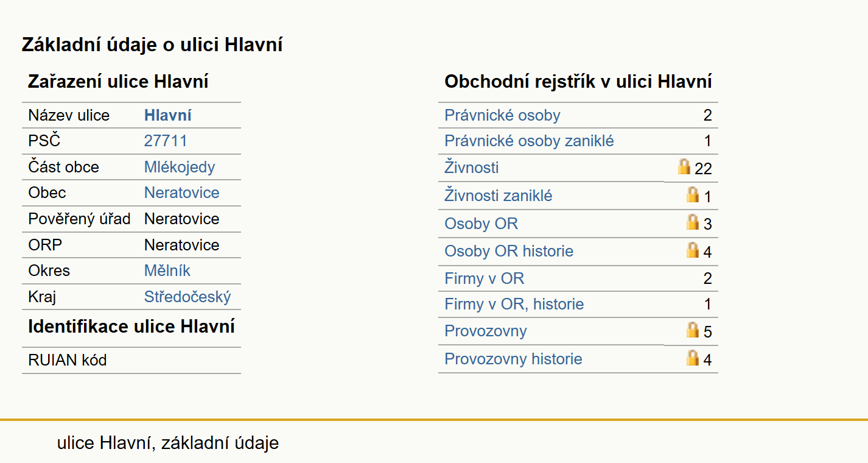Open Živnosti zaniklé link
868x463 pixels.
pyautogui.click(x=499, y=196)
